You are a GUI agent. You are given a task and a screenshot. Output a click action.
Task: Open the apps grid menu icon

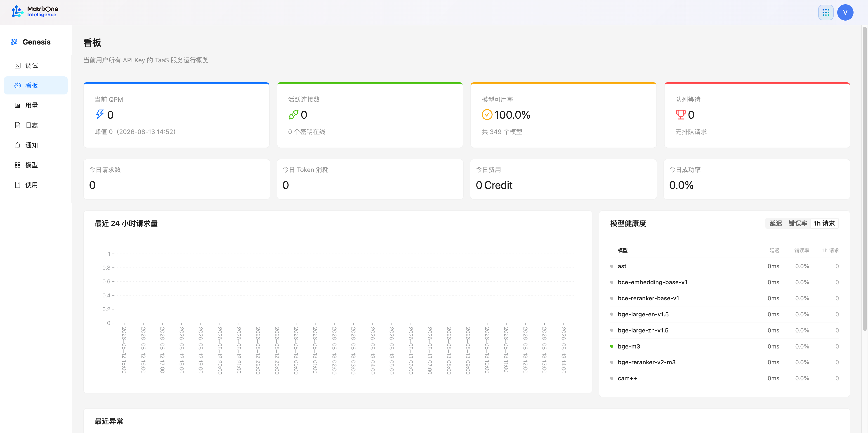click(826, 12)
